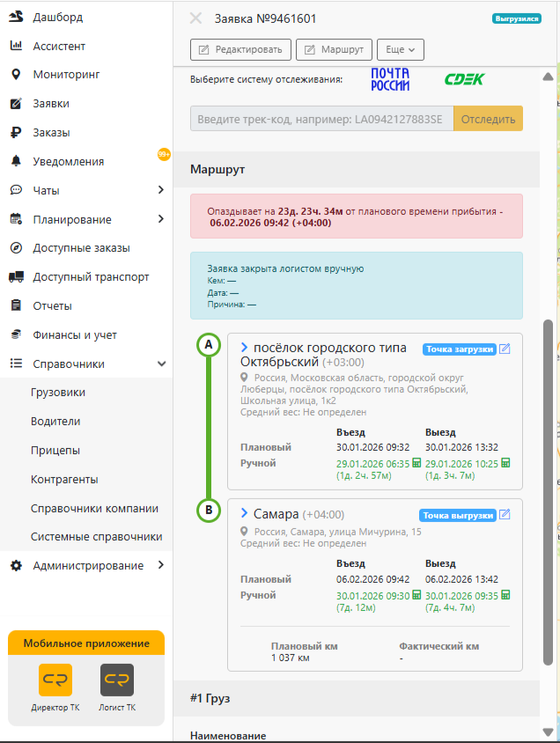Viewport: 560px width, 743px height.
Task: Open Справочники компании
Action: (94, 509)
